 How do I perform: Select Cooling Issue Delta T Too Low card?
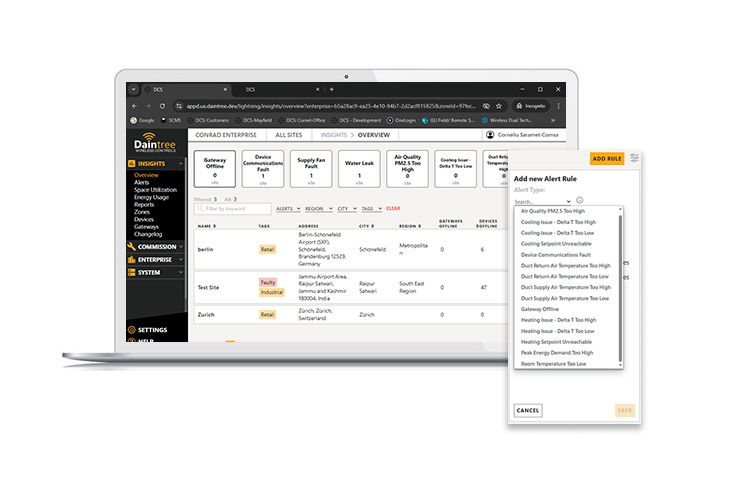pyautogui.click(x=455, y=169)
